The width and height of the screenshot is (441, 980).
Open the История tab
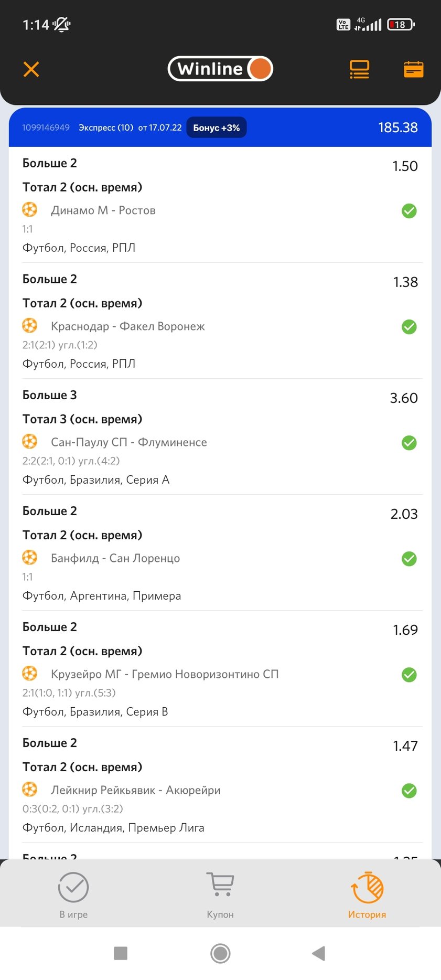tap(367, 895)
